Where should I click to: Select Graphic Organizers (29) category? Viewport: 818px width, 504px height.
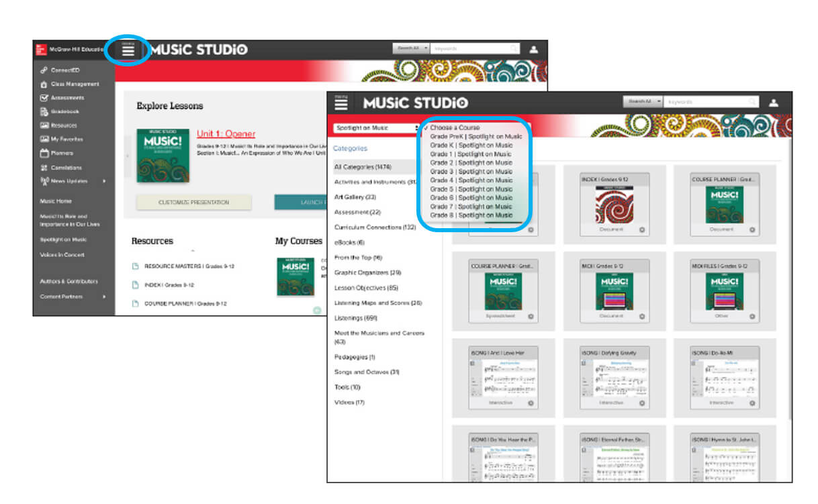367,272
